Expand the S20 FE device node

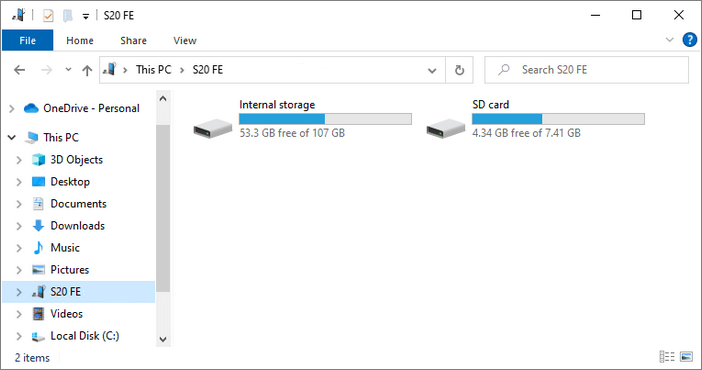tap(19, 292)
